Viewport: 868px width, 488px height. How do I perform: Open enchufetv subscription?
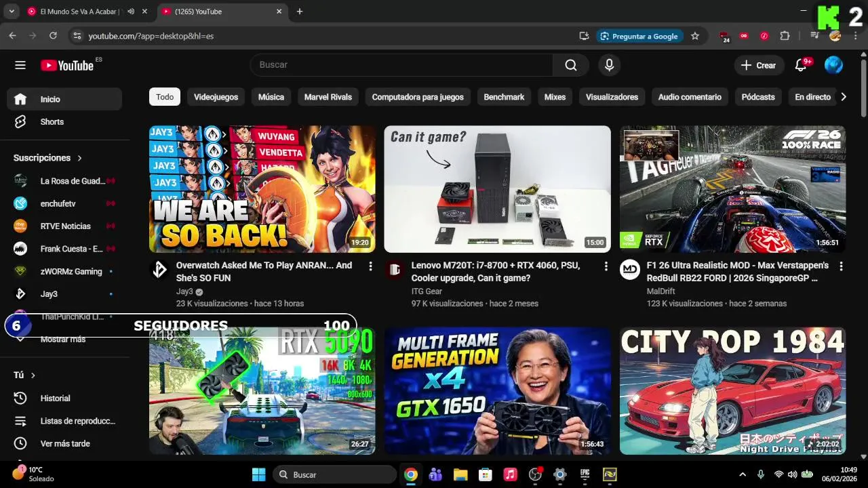tap(64, 203)
